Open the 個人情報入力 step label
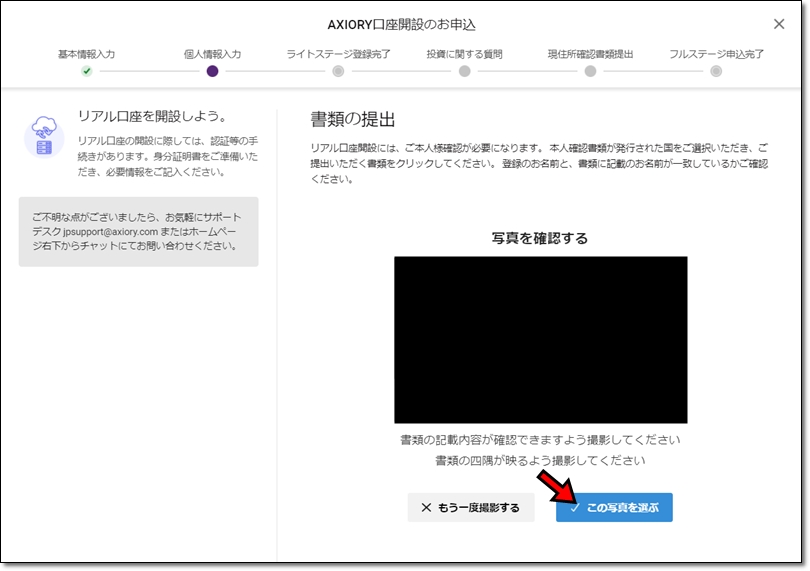810x571 pixels. (212, 54)
